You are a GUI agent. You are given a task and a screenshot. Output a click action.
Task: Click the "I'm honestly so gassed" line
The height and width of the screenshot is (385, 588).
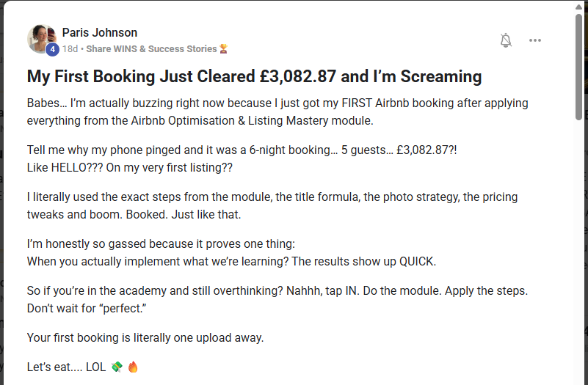tap(160, 244)
